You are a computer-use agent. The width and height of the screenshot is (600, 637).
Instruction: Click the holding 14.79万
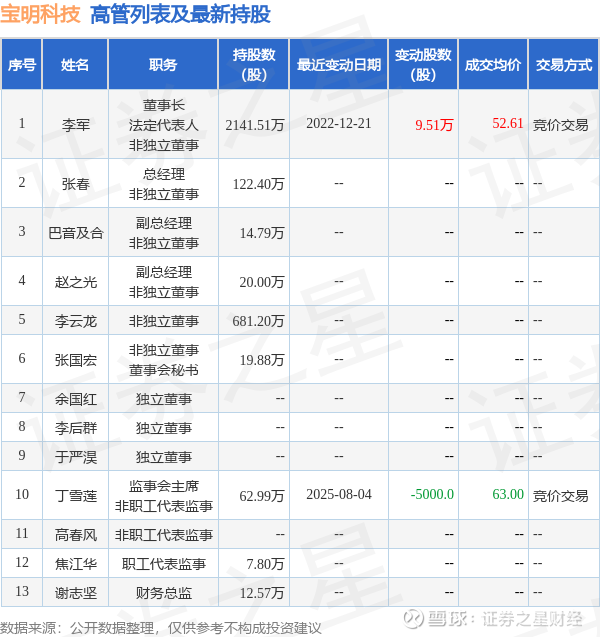(262, 233)
